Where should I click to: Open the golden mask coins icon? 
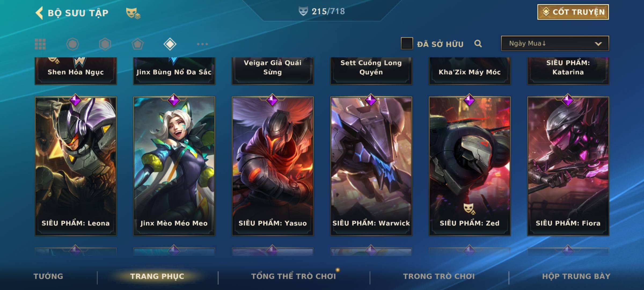(x=133, y=13)
